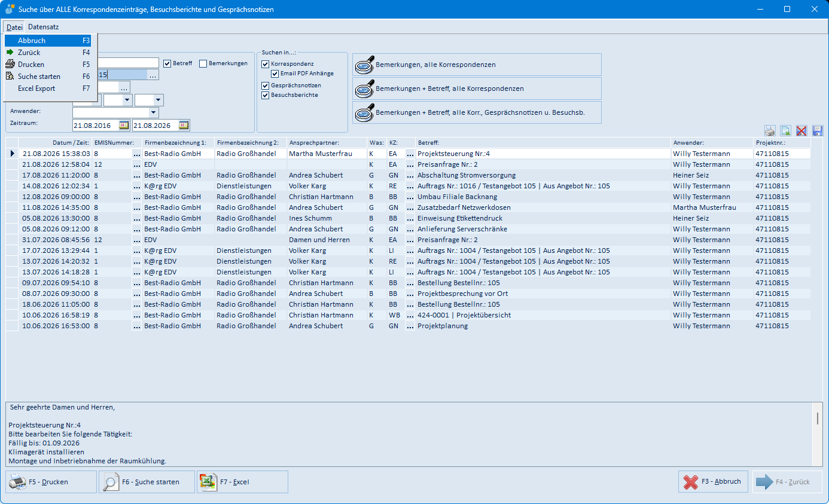Click the ellipsis after EMIS number in Anlieferung Serverschränke row
This screenshot has height=504, width=829.
(136, 229)
